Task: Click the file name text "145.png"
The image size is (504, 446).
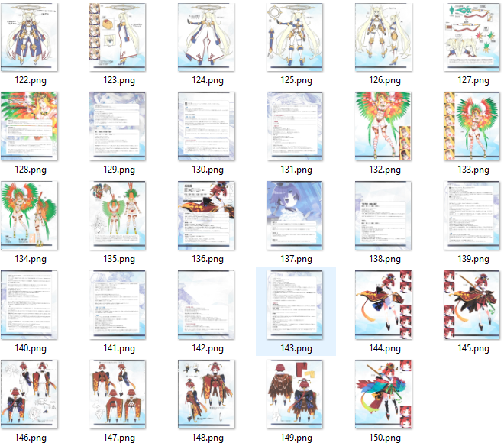Action: click(x=473, y=348)
